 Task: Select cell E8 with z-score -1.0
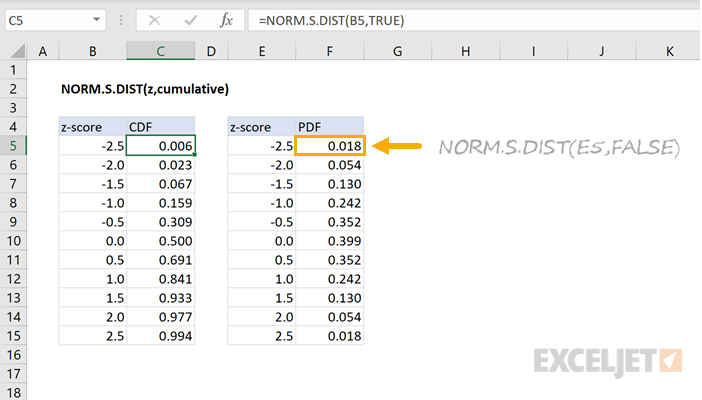coord(261,202)
